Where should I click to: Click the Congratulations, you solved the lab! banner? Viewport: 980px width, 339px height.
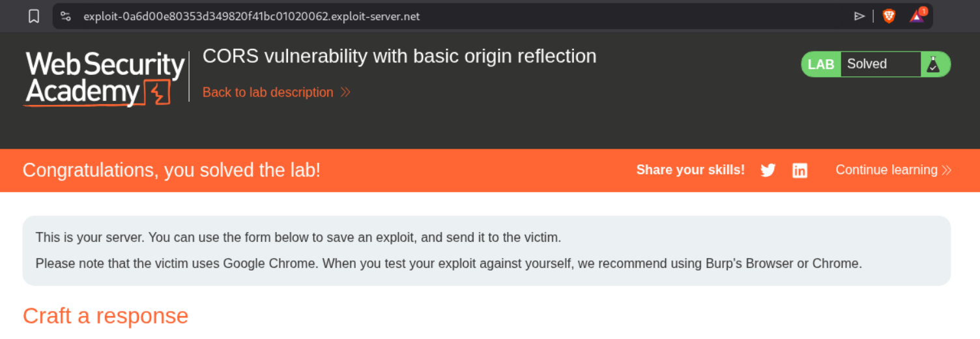click(171, 170)
